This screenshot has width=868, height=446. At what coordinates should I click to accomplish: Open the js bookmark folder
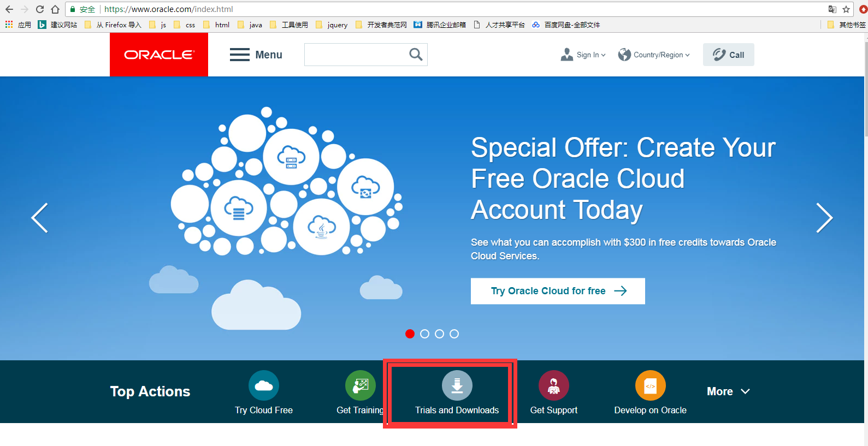pos(158,25)
